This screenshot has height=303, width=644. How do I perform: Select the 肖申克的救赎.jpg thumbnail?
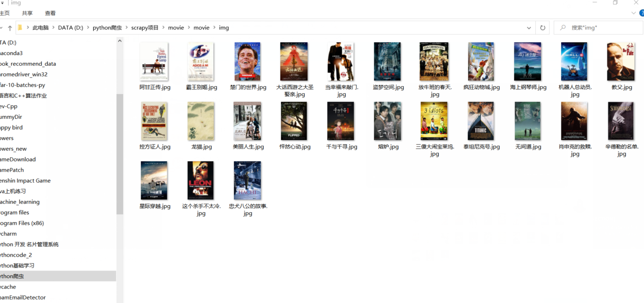[x=574, y=121]
